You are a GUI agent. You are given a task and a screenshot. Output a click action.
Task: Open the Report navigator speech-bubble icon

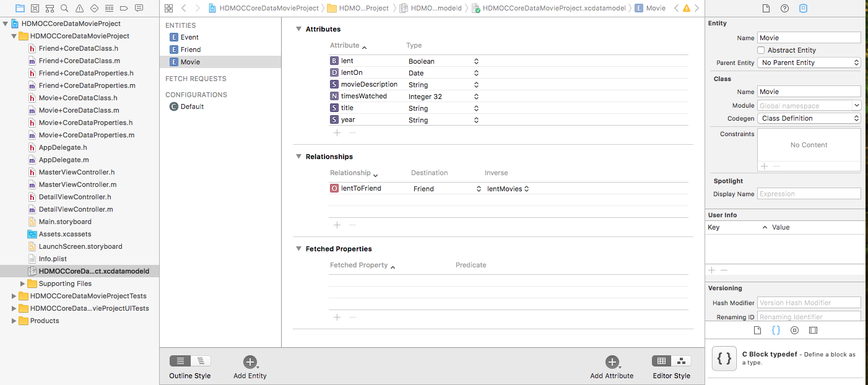tap(139, 8)
